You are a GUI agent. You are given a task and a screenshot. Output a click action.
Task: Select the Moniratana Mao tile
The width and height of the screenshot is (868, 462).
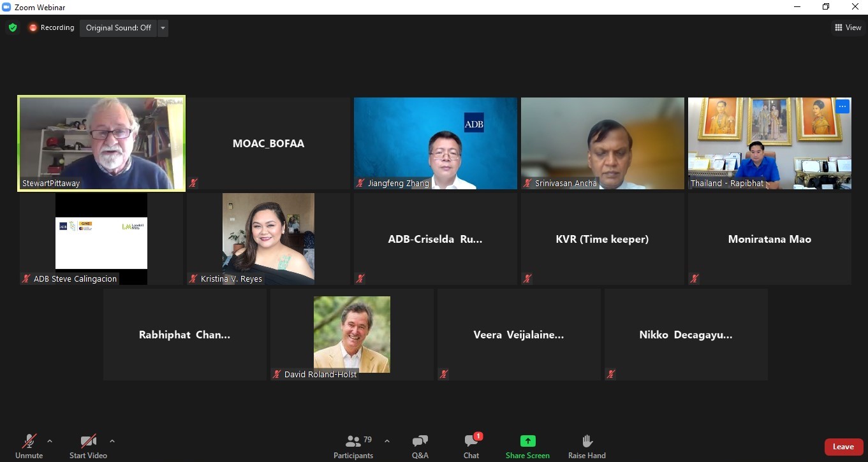click(770, 239)
